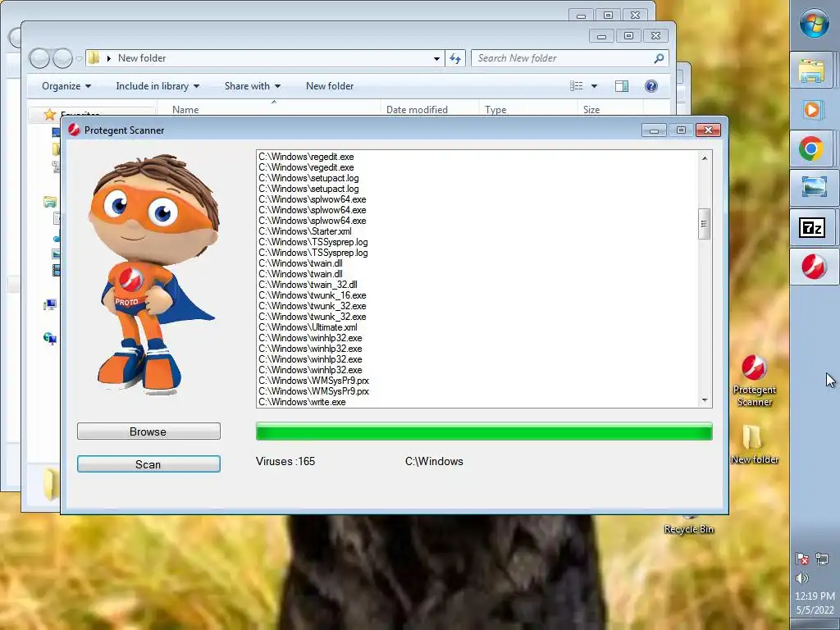This screenshot has height=630, width=840.
Task: Click the New folder breadcrumb in address bar
Action: [x=142, y=58]
